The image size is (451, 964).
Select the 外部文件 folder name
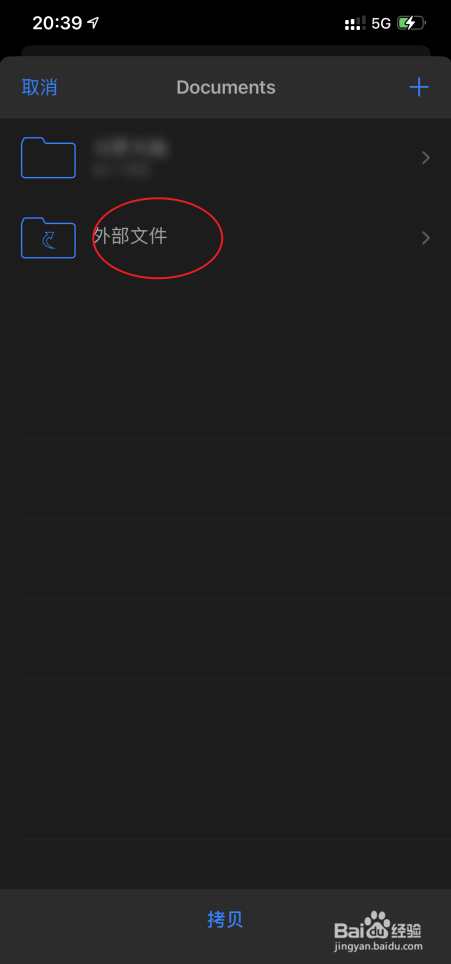pyautogui.click(x=130, y=236)
